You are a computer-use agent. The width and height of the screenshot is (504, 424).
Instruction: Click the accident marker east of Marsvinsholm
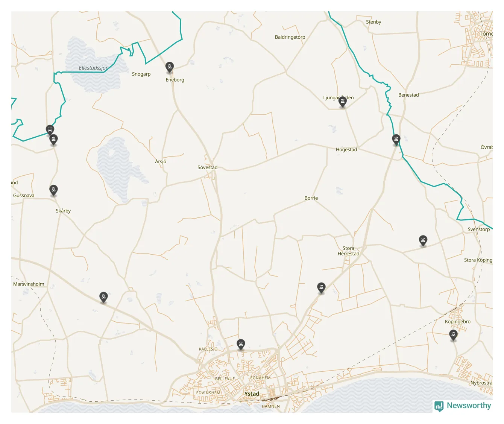coord(103,297)
